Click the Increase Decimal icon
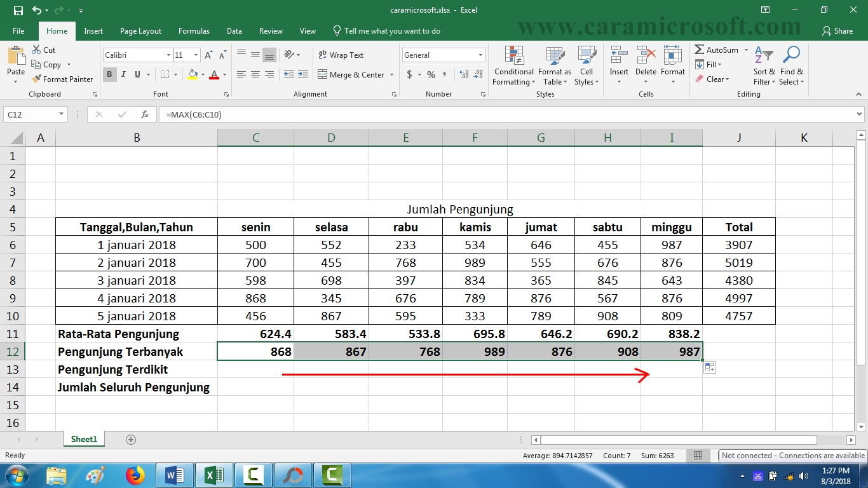 click(464, 74)
